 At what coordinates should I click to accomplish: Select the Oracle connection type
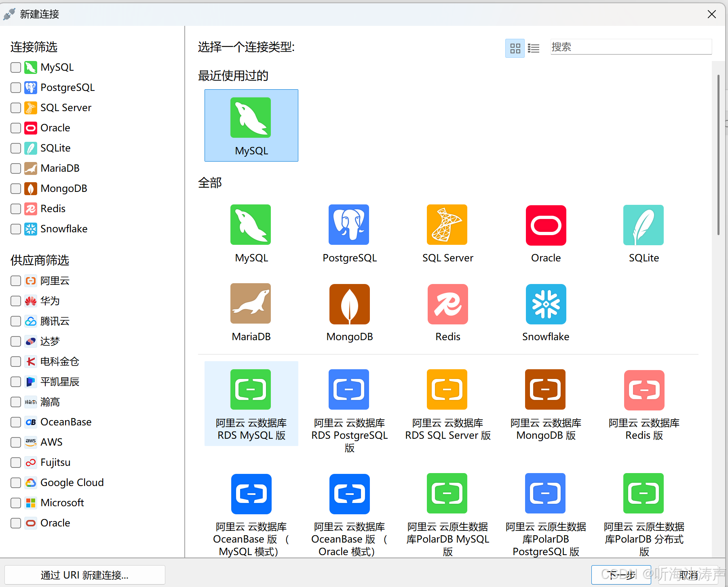tap(545, 234)
